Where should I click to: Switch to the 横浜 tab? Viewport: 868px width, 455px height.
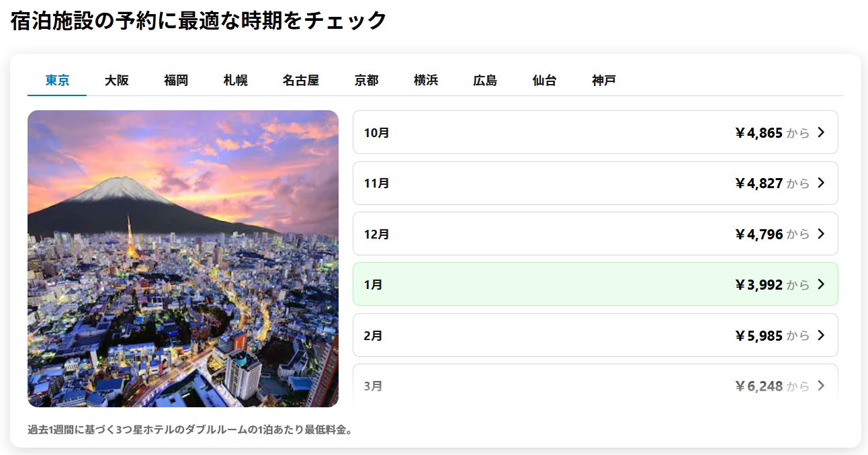(426, 81)
